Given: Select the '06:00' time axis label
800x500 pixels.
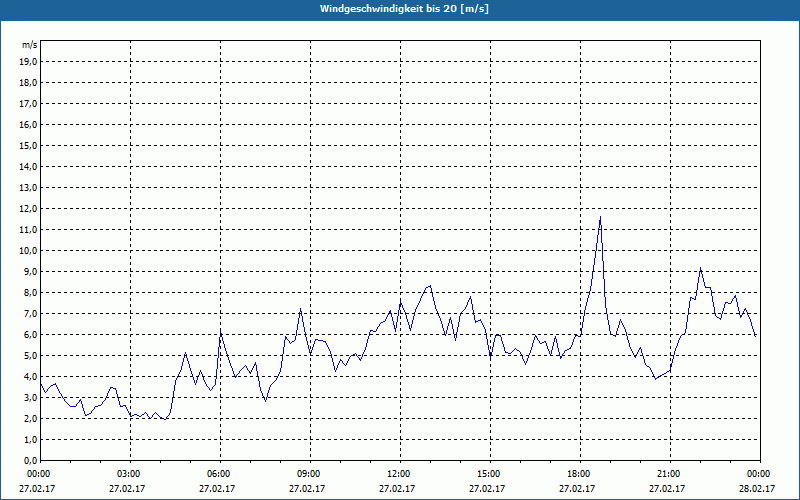Looking at the screenshot, I should pyautogui.click(x=220, y=474).
